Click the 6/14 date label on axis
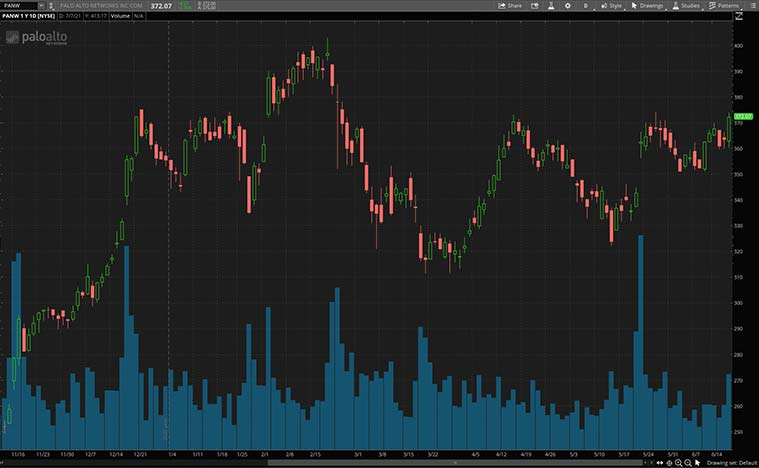Image resolution: width=759 pixels, height=468 pixels. (x=717, y=454)
